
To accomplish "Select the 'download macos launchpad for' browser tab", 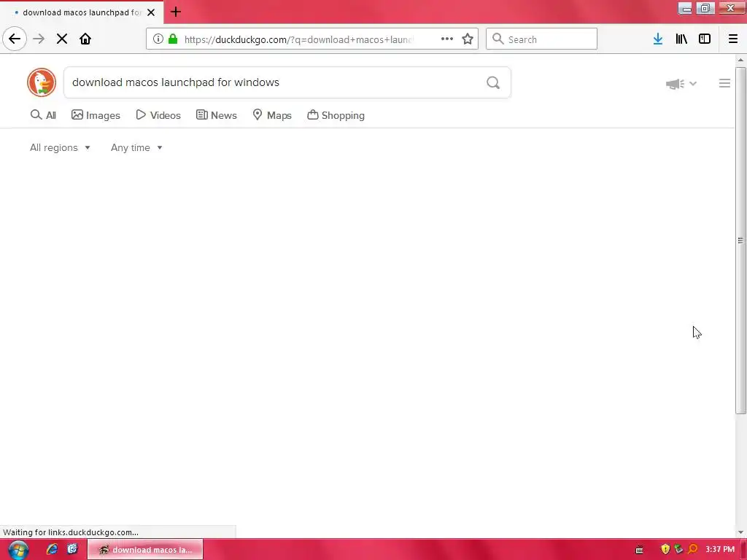I will (x=82, y=12).
